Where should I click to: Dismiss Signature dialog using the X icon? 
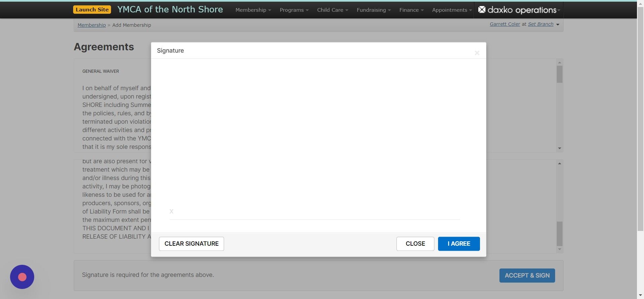477,53
